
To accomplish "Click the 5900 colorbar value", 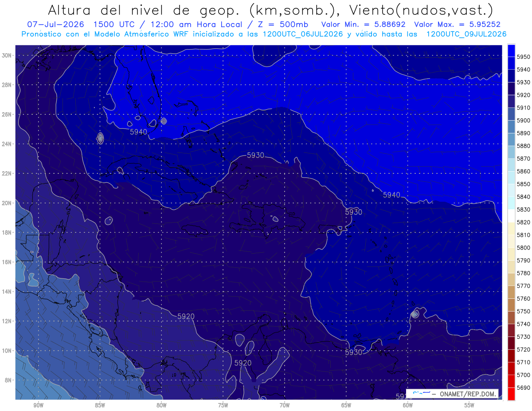I will click(524, 120).
